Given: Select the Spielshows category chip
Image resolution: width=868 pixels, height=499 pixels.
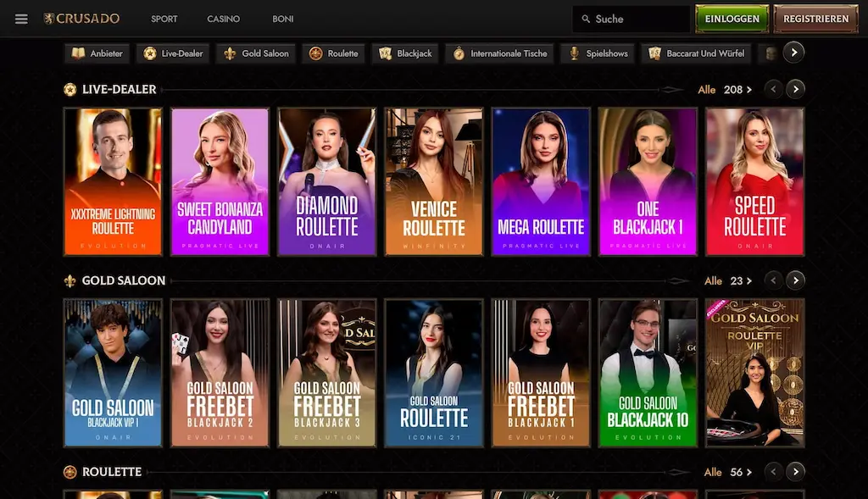Looking at the screenshot, I should 598,53.
